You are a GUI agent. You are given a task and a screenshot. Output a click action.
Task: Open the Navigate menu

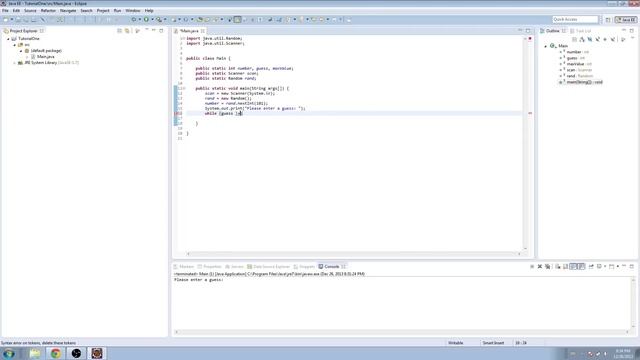68,11
